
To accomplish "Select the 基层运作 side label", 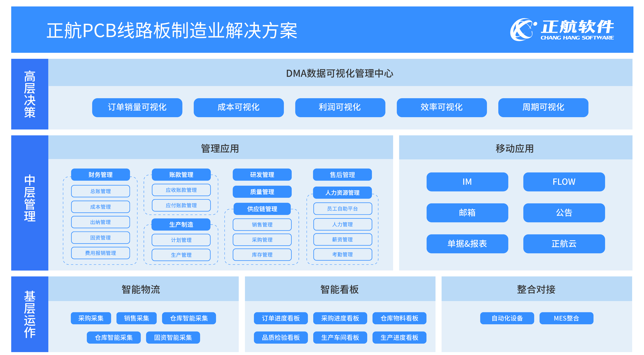I will pyautogui.click(x=30, y=314).
